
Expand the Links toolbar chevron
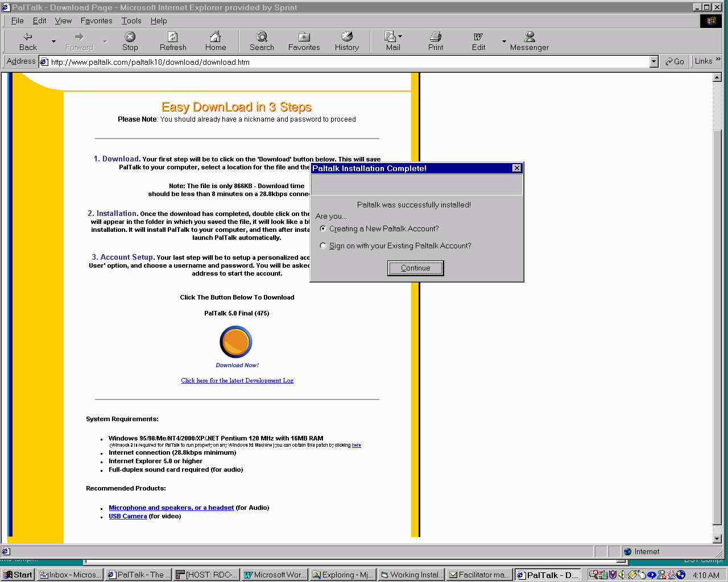tap(718, 59)
